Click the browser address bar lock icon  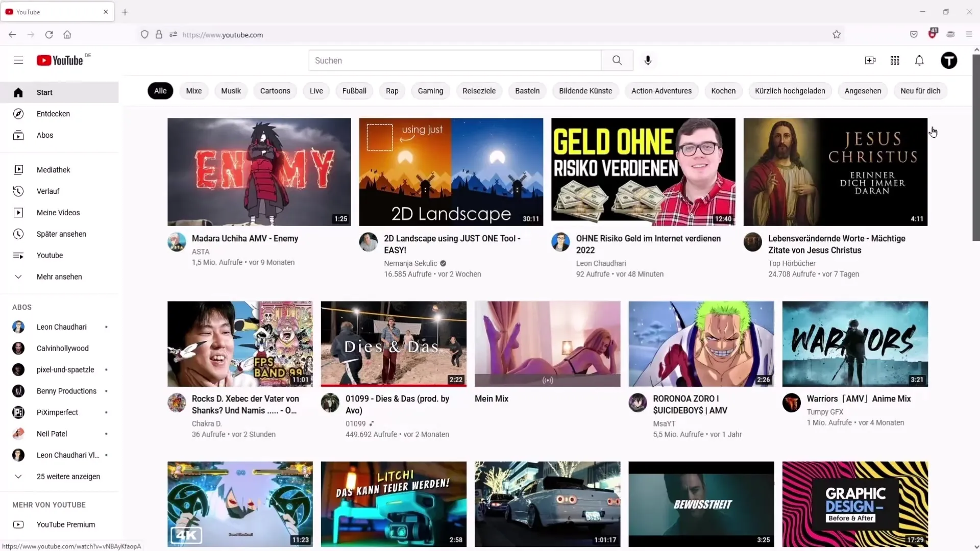(158, 34)
